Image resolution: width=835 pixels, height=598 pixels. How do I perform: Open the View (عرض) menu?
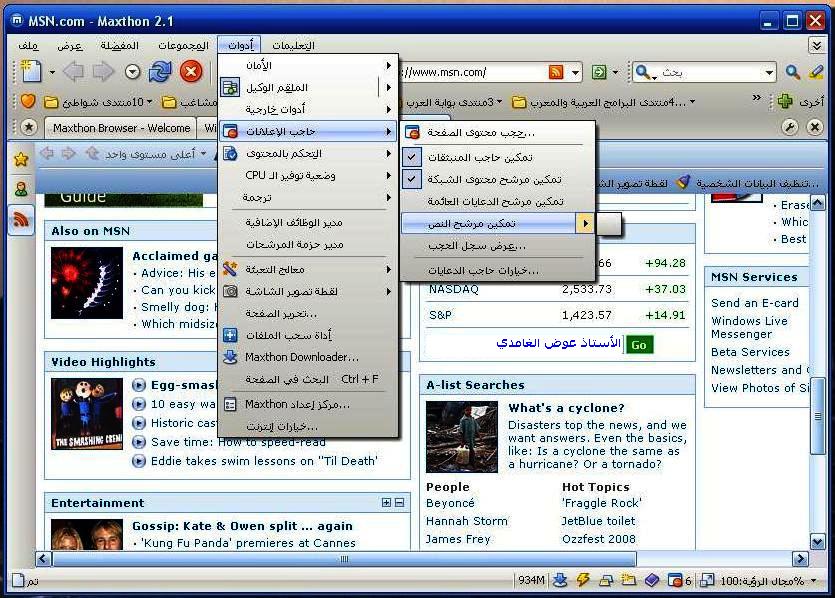70,46
